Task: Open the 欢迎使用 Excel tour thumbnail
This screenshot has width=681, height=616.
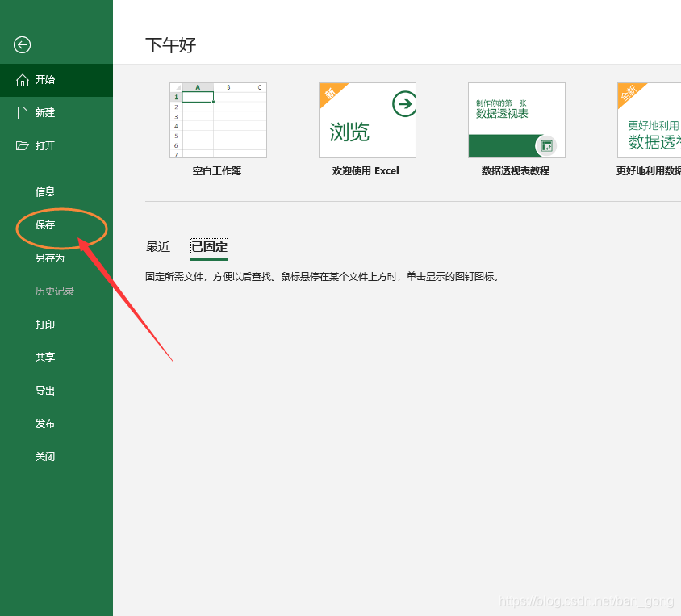Action: click(x=367, y=120)
